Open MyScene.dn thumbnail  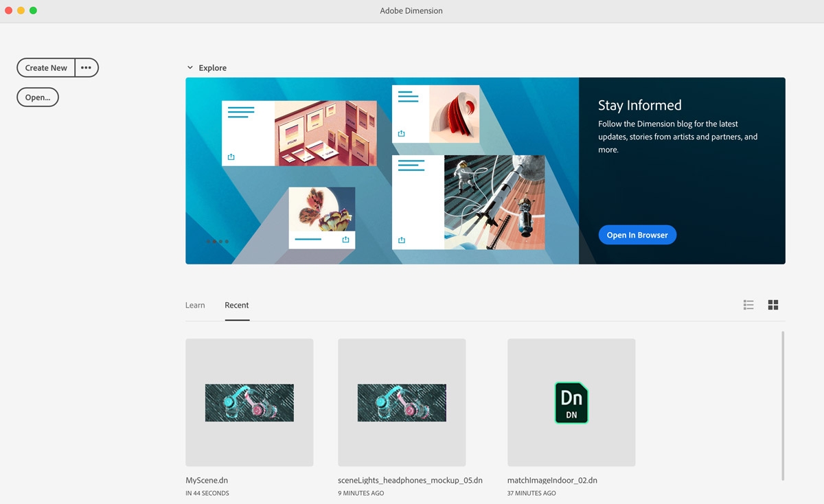[249, 402]
